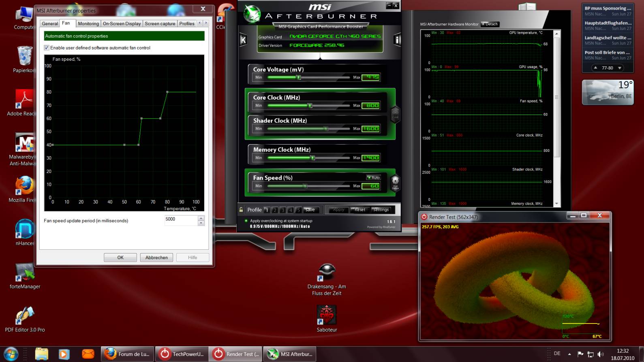Click hardware monitor scrollbar up arrow

(x=556, y=34)
